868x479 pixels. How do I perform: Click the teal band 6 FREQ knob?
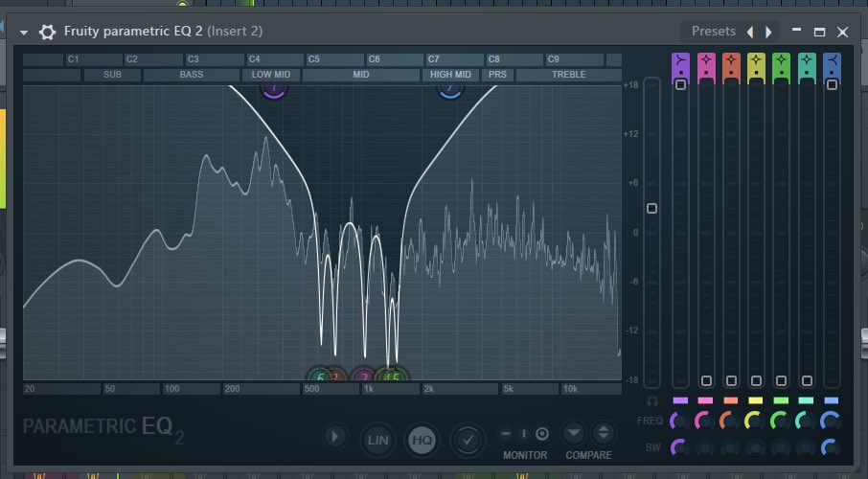[x=806, y=422]
